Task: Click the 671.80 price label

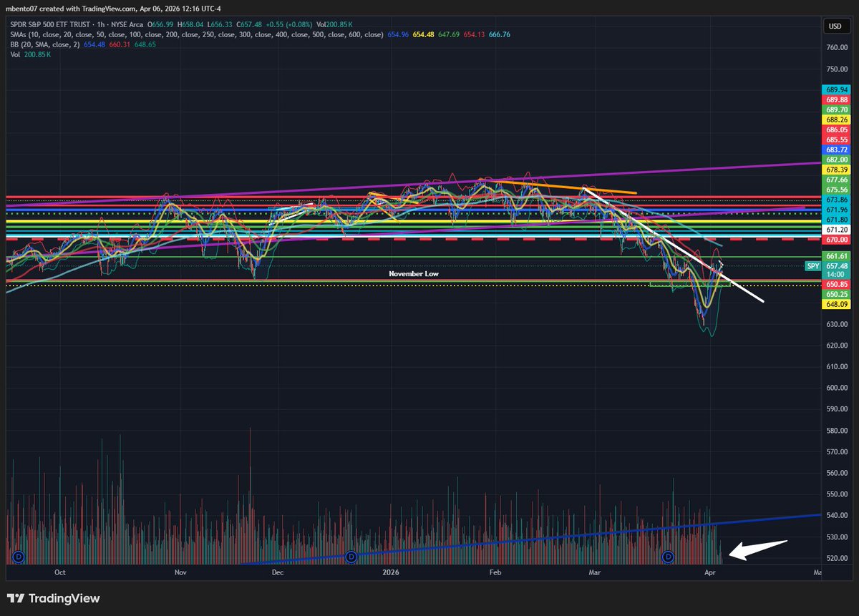Action: [837, 219]
